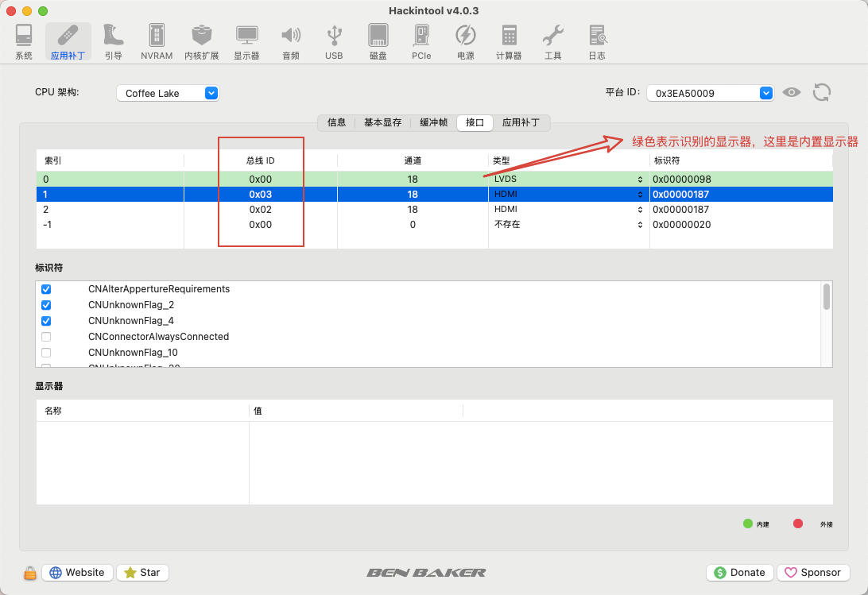The width and height of the screenshot is (868, 595).
Task: Click the flags list scrollbar
Action: point(827,296)
